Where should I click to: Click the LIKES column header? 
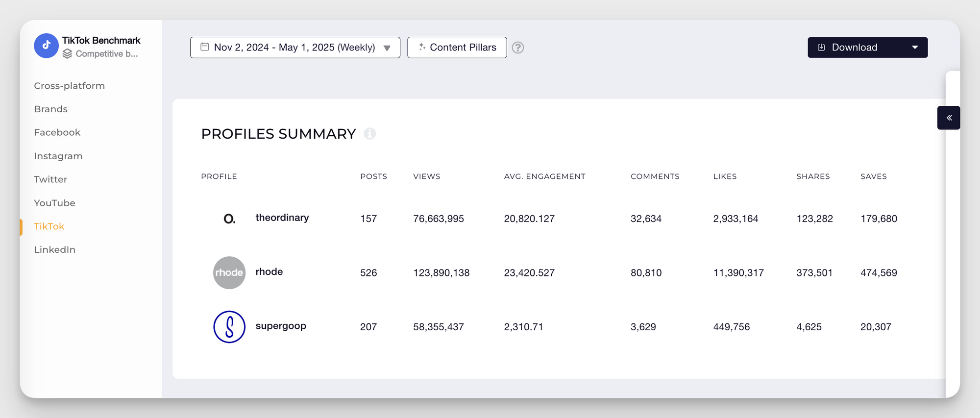(x=725, y=176)
